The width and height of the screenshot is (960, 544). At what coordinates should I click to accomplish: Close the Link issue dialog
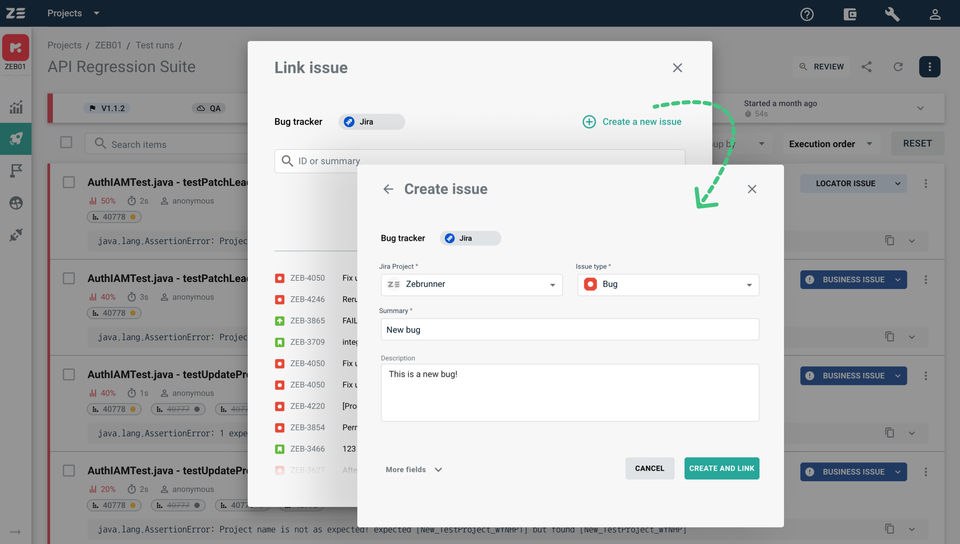tap(677, 68)
